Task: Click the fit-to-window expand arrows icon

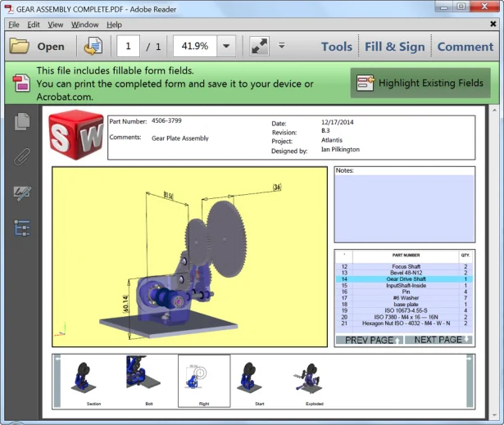Action: tap(260, 47)
